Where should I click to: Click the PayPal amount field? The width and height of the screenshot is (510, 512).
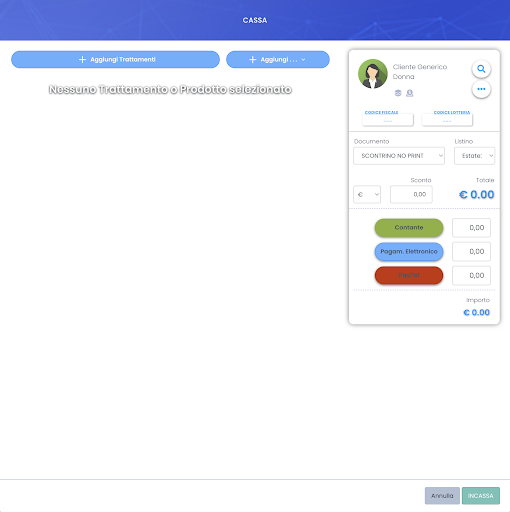[x=471, y=275]
